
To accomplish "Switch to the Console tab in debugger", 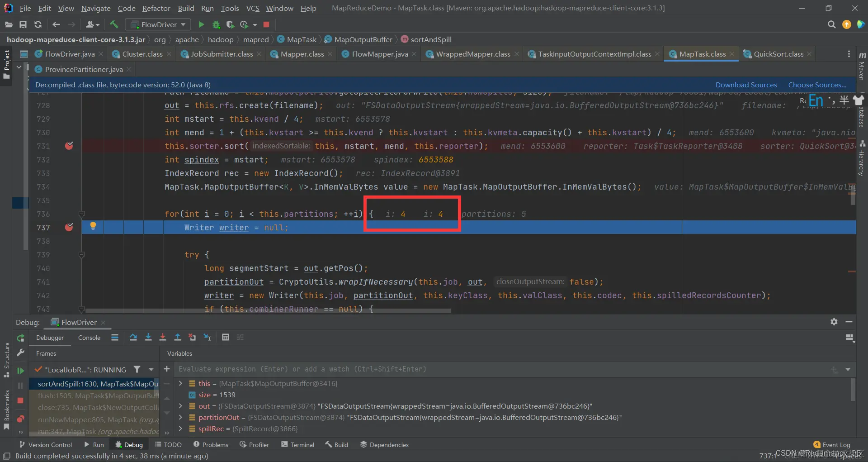I will coord(89,338).
